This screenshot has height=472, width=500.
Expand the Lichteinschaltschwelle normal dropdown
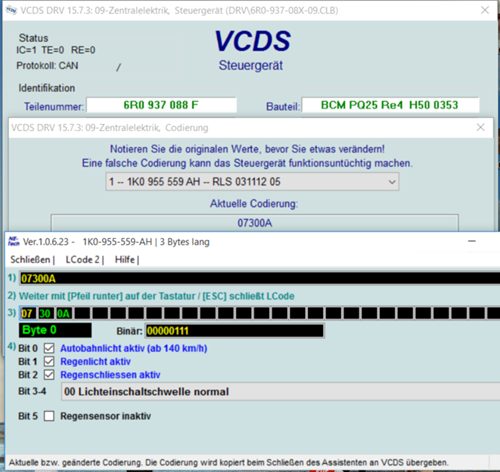coord(280,392)
